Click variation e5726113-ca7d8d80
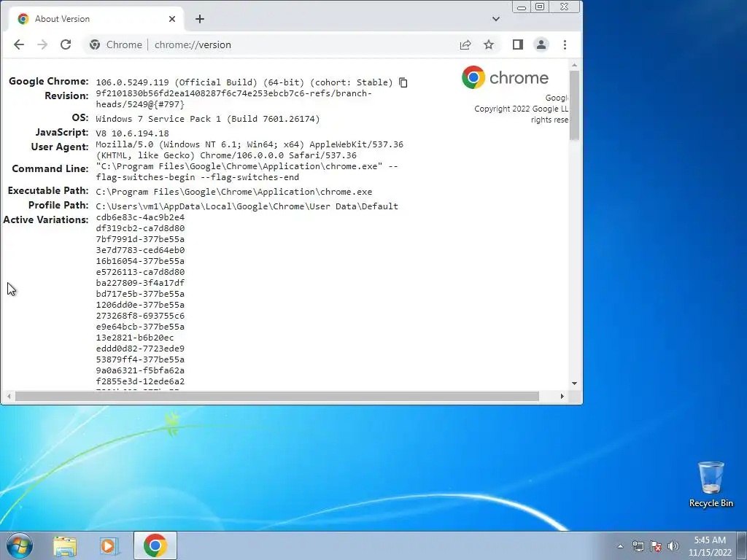 tap(140, 272)
